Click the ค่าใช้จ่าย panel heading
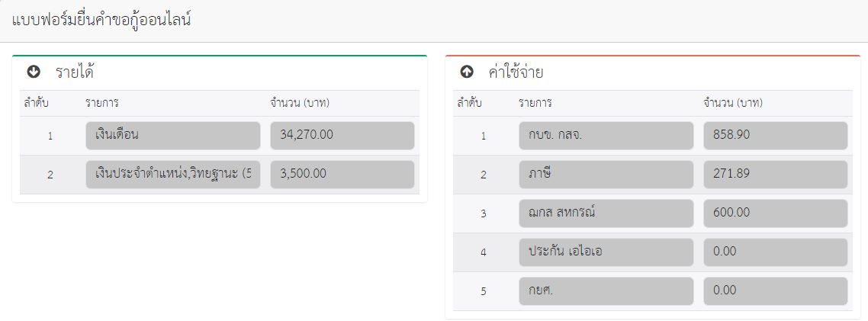 coord(516,72)
